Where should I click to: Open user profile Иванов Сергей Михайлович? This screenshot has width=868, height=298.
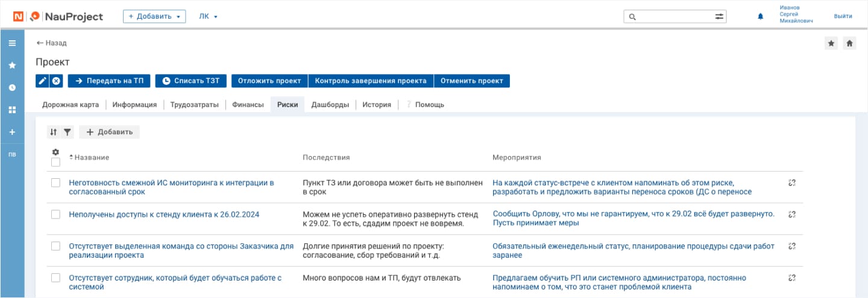(796, 14)
